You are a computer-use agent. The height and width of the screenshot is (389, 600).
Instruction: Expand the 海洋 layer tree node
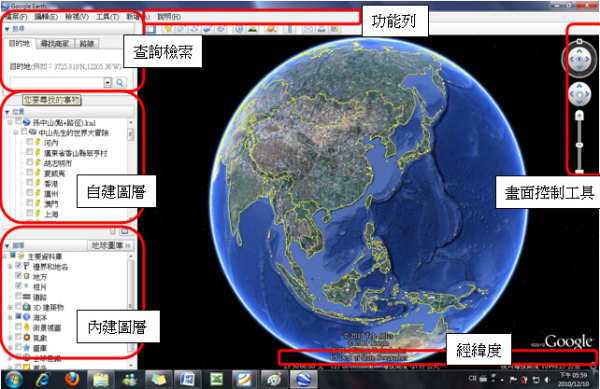(10, 317)
